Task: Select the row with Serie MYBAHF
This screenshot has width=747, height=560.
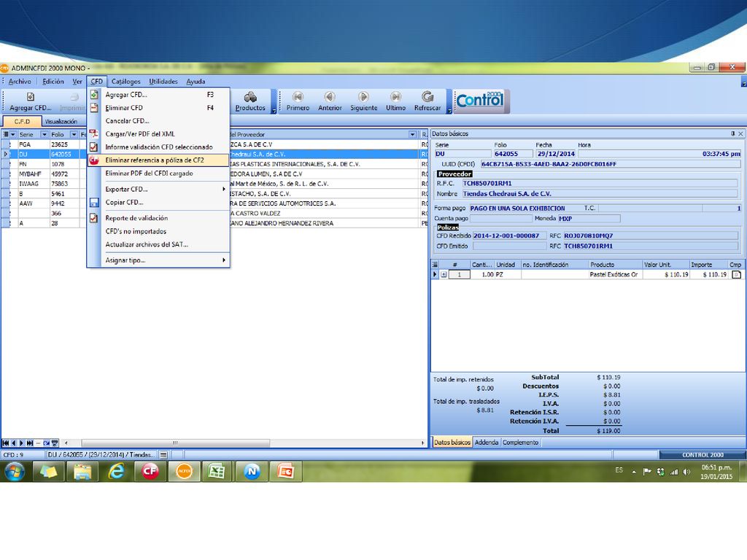Action: pos(214,174)
